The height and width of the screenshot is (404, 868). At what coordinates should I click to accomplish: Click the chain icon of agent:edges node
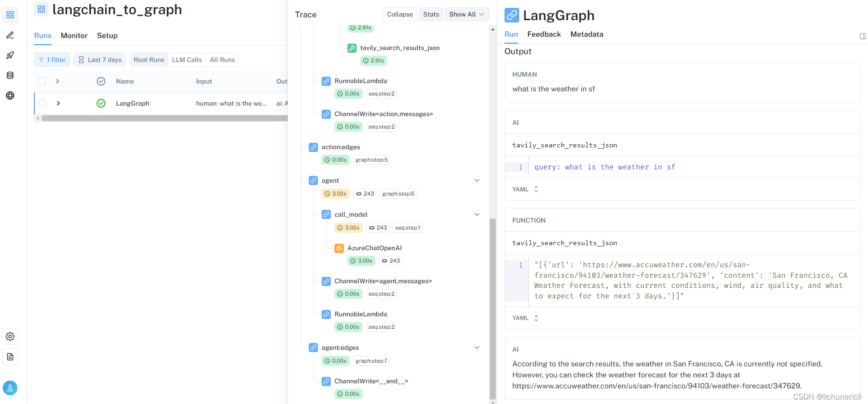(x=313, y=348)
